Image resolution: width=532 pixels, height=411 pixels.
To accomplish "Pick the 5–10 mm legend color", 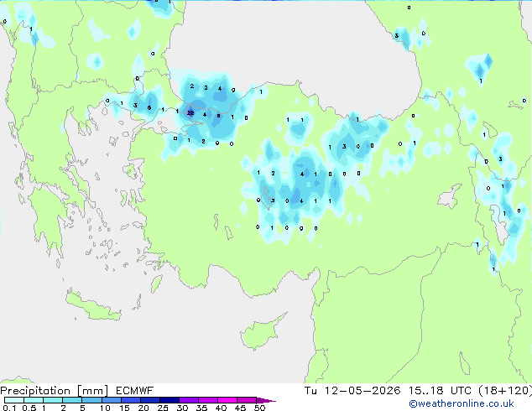I will 91,400.
